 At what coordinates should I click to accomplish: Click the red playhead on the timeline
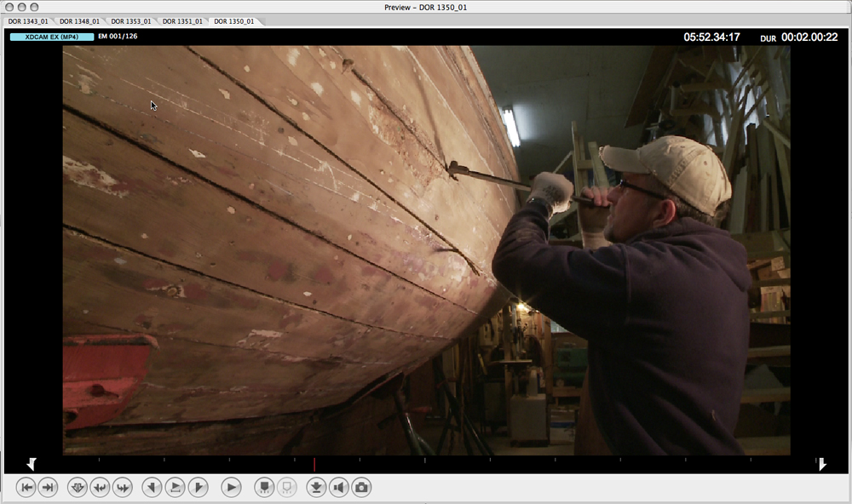coord(314,464)
